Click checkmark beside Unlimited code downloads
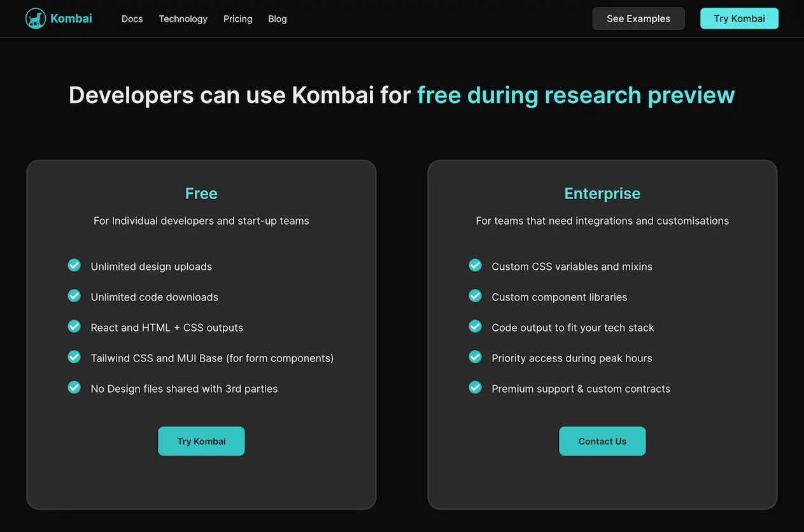Viewport: 804px width, 532px height. [74, 295]
